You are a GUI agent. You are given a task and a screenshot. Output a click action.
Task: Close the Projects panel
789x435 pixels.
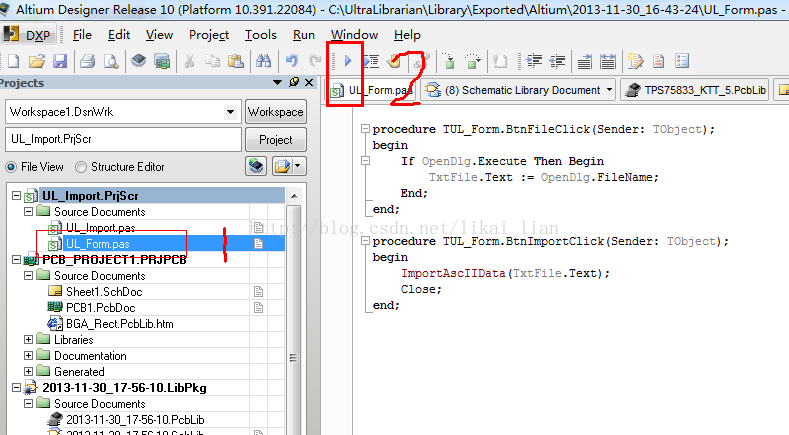tap(309, 82)
